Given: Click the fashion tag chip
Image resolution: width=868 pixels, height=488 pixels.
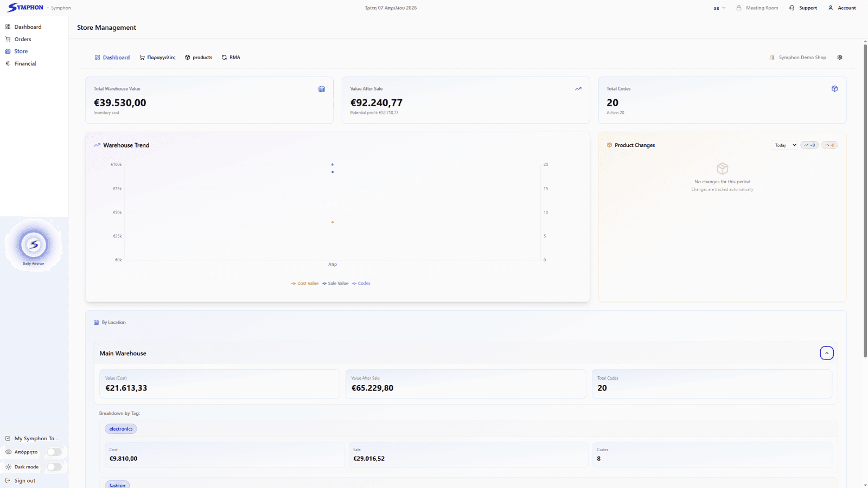Looking at the screenshot, I should click(117, 485).
